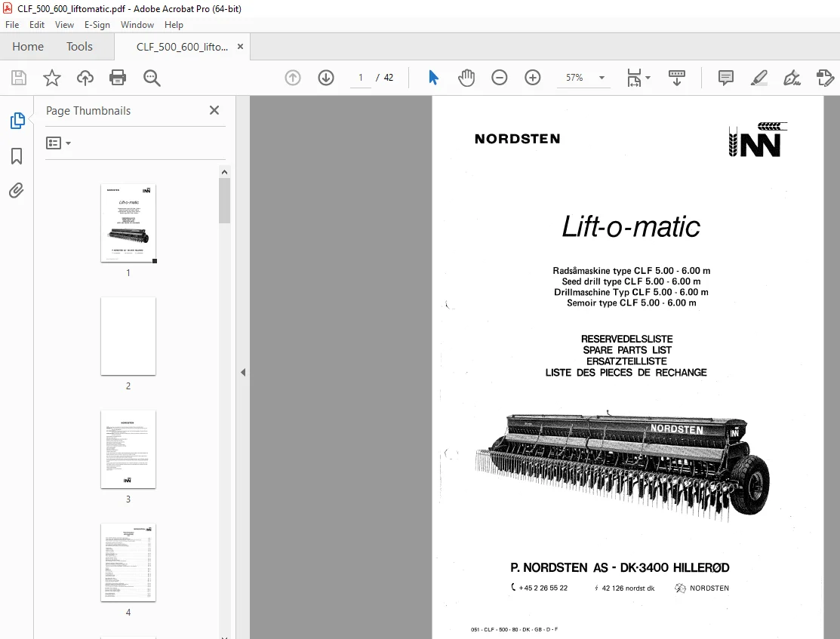Go to next page arrow

tap(326, 78)
